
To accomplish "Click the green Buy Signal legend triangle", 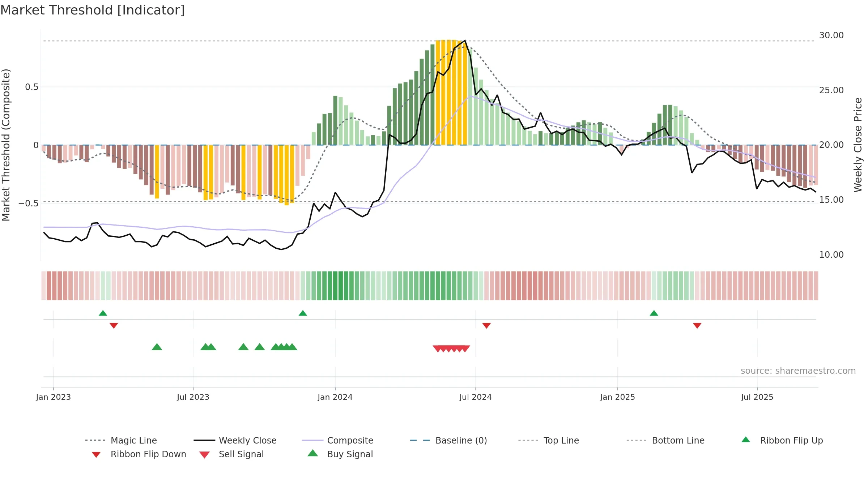I will coord(312,453).
